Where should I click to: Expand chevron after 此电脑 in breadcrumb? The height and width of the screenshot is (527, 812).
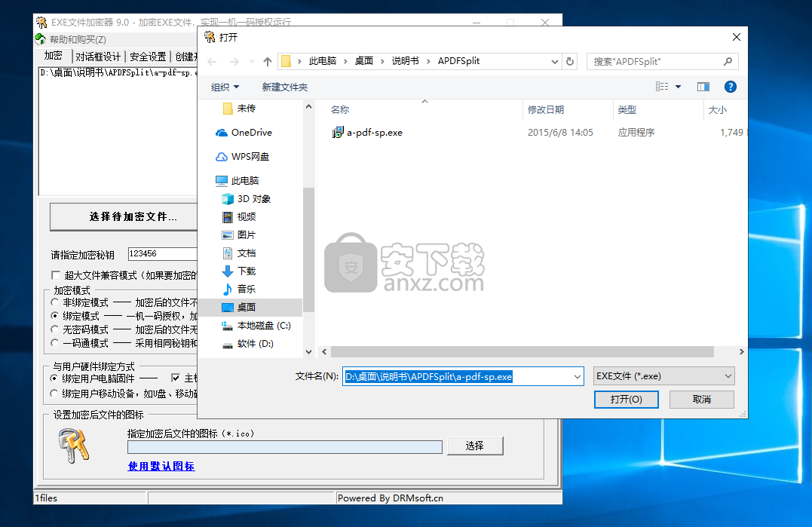coord(345,62)
